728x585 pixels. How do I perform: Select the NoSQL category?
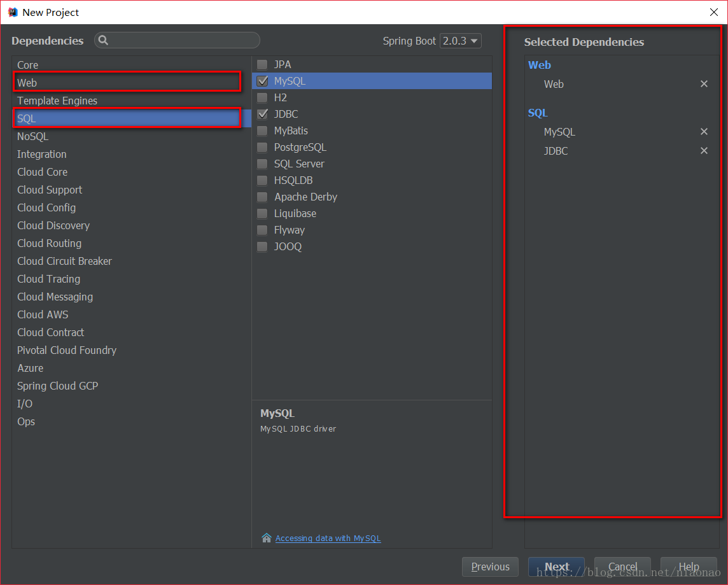pyautogui.click(x=131, y=136)
